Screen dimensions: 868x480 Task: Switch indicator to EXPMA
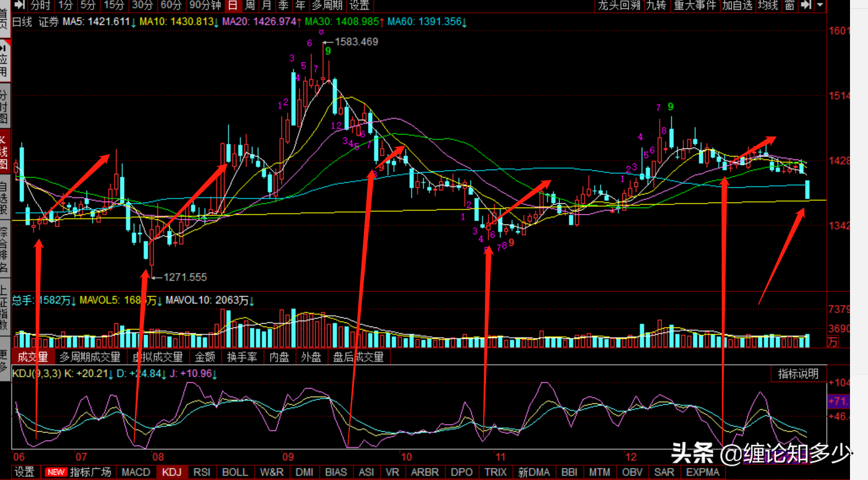(703, 472)
